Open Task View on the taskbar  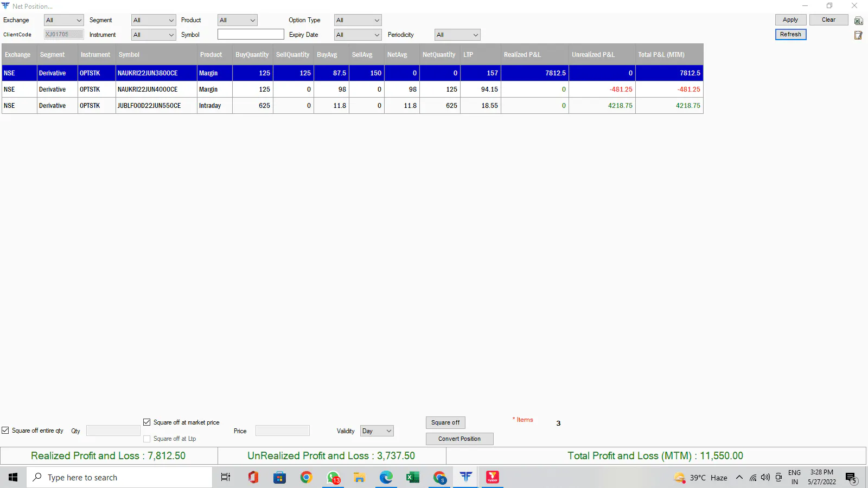coord(226,477)
